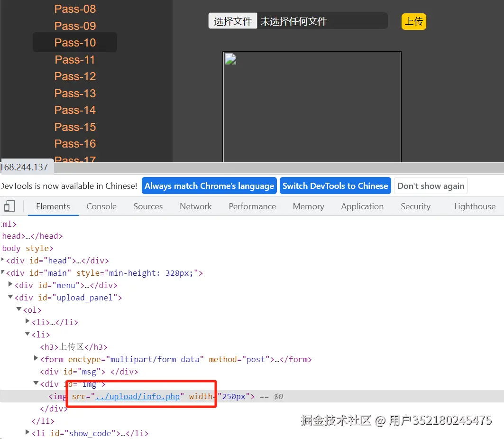Dismiss with Don't show again button
The height and width of the screenshot is (439, 504).
click(431, 186)
